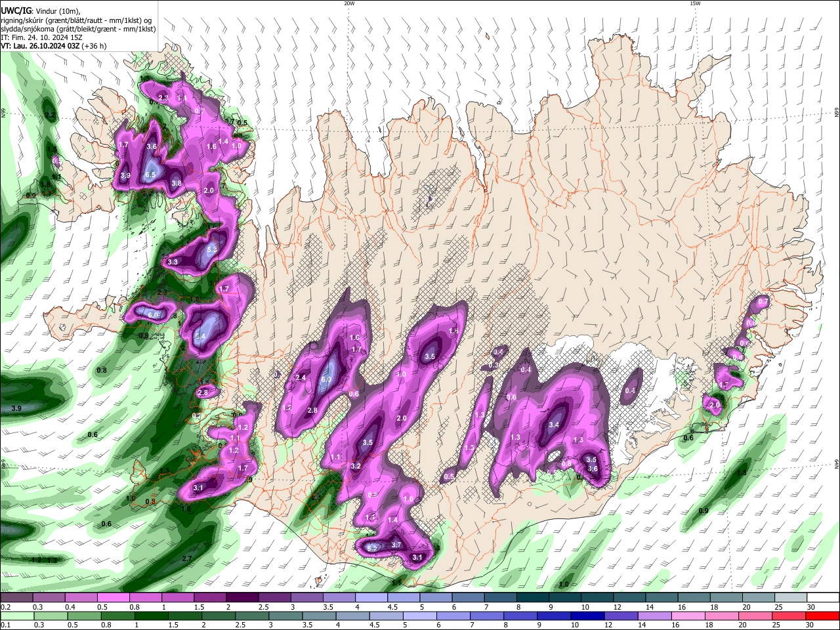Image resolution: width=840 pixels, height=630 pixels.
Task: Pick the dark mauve 0.2 swatch in top legend row
Action: [17, 598]
